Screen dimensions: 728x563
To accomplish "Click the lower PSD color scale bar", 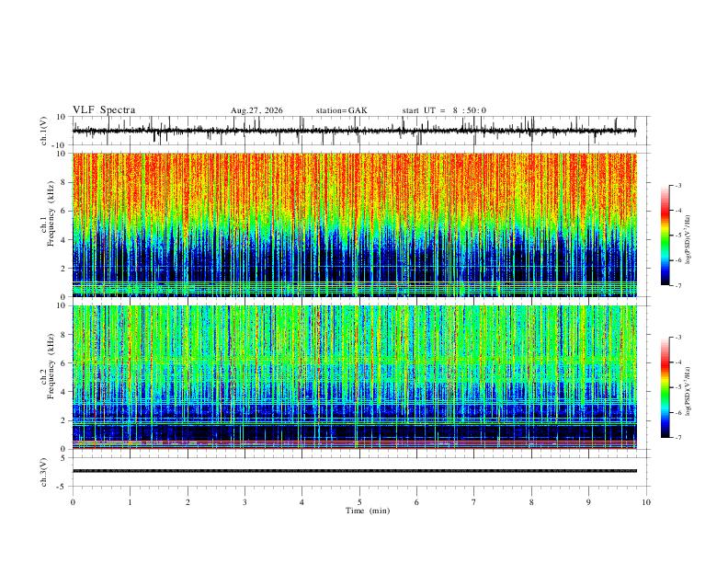I will [x=665, y=387].
